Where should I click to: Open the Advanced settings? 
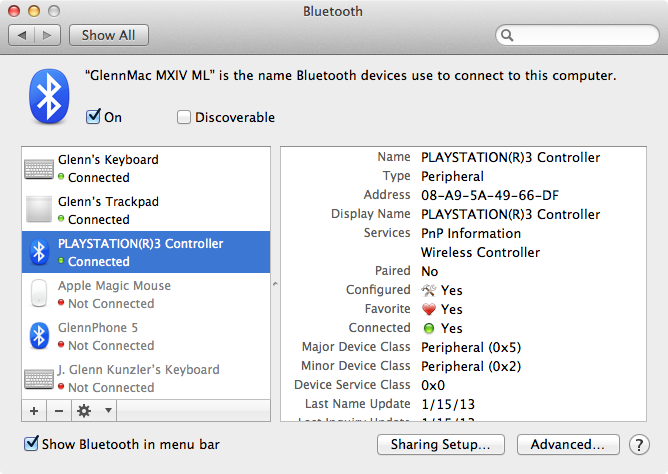(x=568, y=444)
